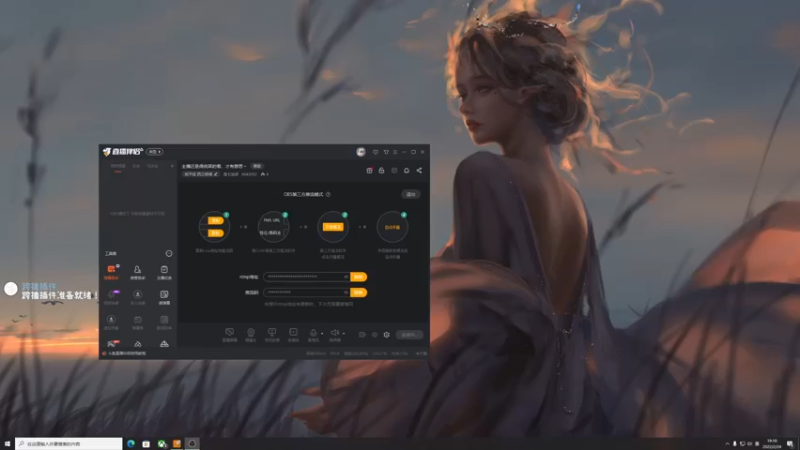
Task: Switch to the second tab in left panel
Action: [136, 166]
